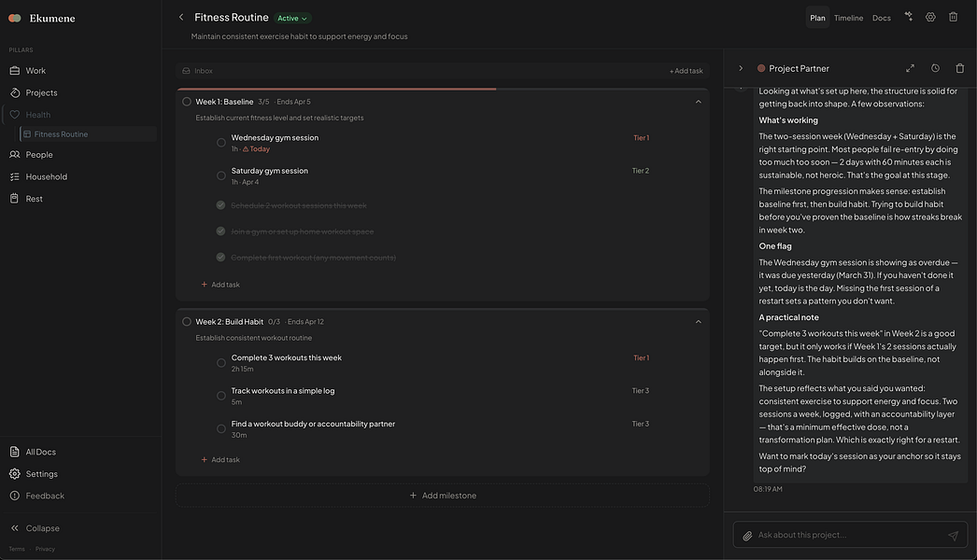Screen dimensions: 977x560
Task: Collapse the sidebar
Action: coord(35,527)
